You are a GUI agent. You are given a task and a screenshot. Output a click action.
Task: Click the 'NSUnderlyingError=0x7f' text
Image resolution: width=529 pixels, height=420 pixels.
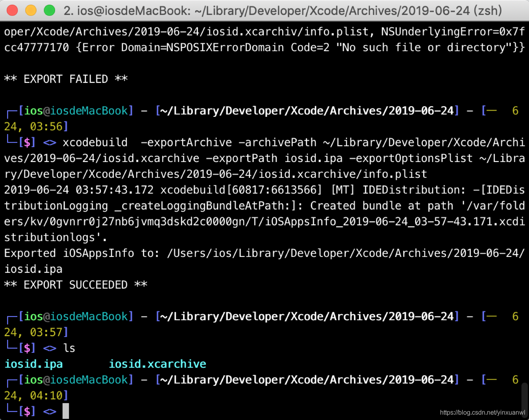coord(453,31)
